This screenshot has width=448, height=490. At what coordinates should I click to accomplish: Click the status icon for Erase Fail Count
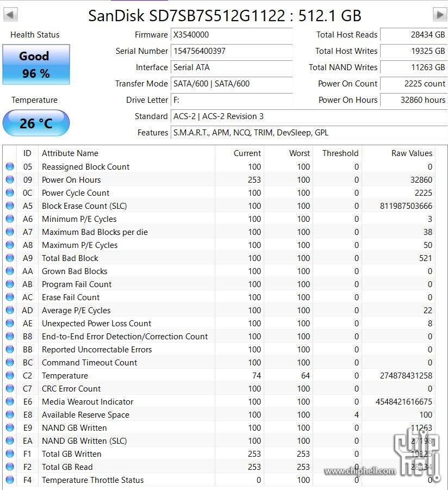[x=10, y=297]
